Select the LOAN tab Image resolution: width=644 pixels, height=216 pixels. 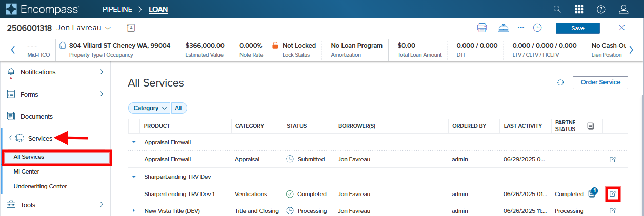158,9
